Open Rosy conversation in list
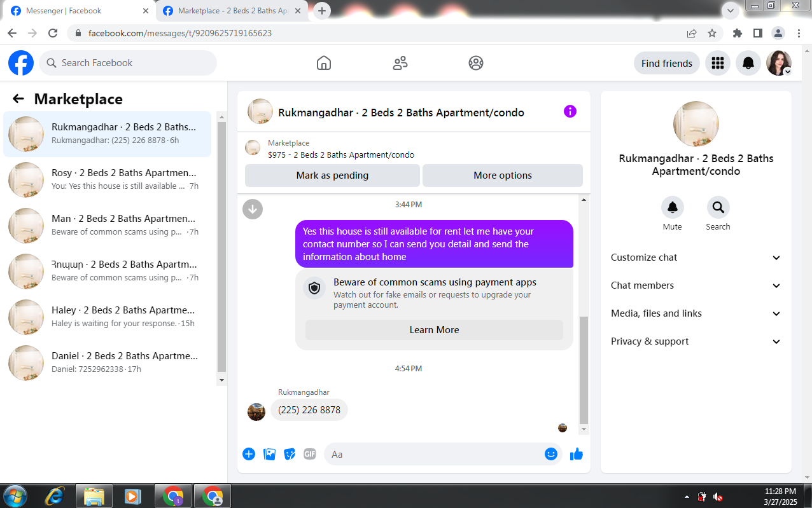 pyautogui.click(x=108, y=179)
